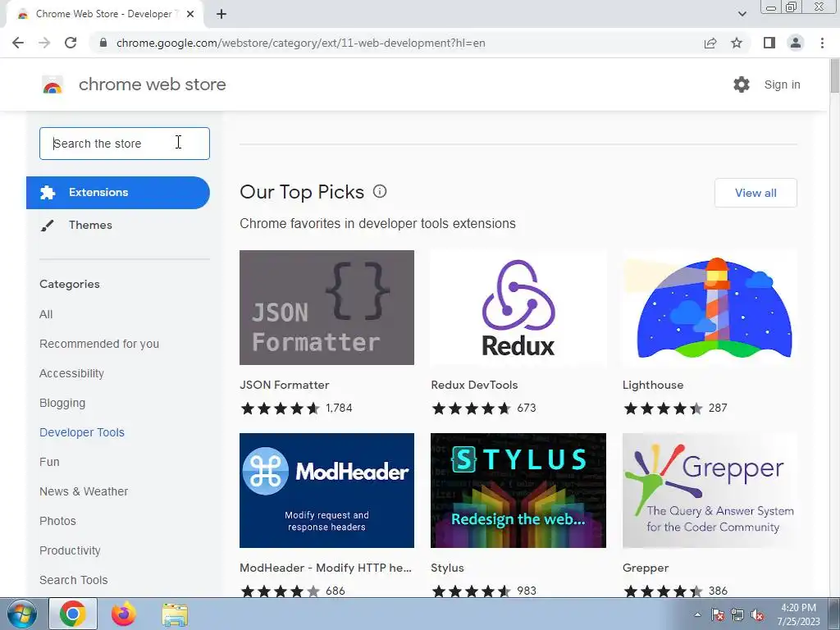Open the JSON Formatter thumbnail
The image size is (840, 630).
pos(326,308)
